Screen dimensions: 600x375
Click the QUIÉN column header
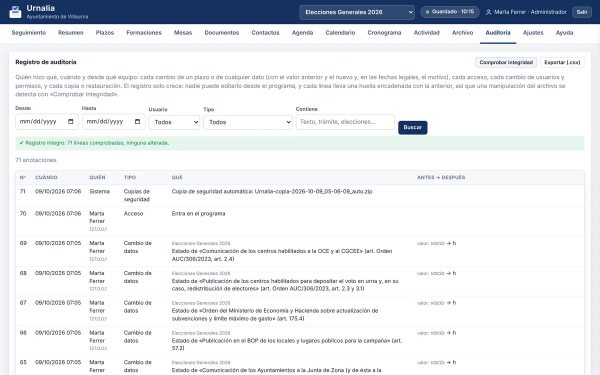(97, 178)
